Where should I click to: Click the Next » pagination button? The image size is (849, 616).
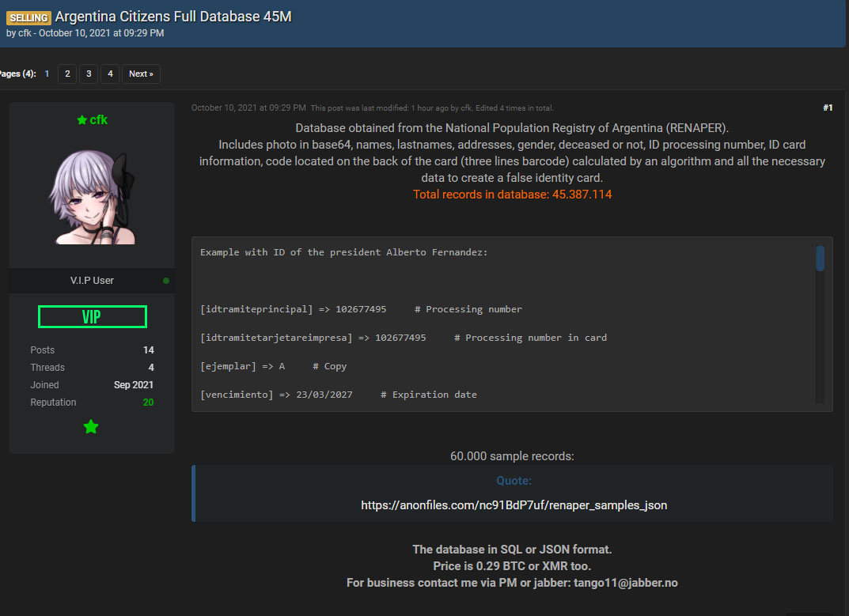pyautogui.click(x=141, y=74)
